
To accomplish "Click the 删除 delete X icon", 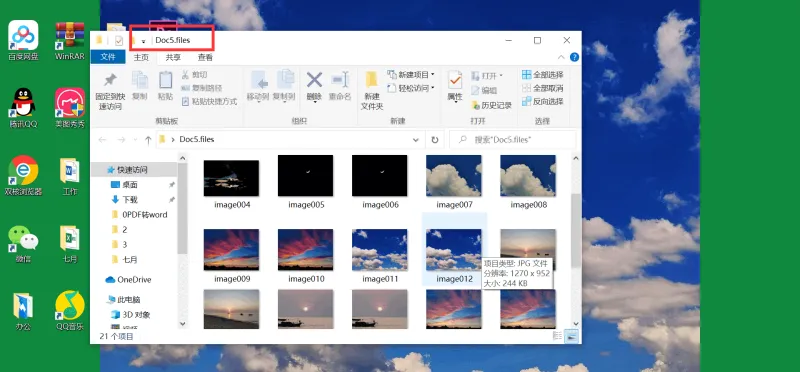I will pos(314,80).
